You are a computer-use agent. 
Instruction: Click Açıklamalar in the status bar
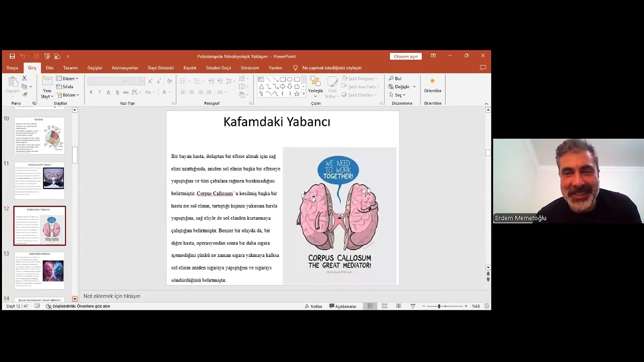(343, 306)
